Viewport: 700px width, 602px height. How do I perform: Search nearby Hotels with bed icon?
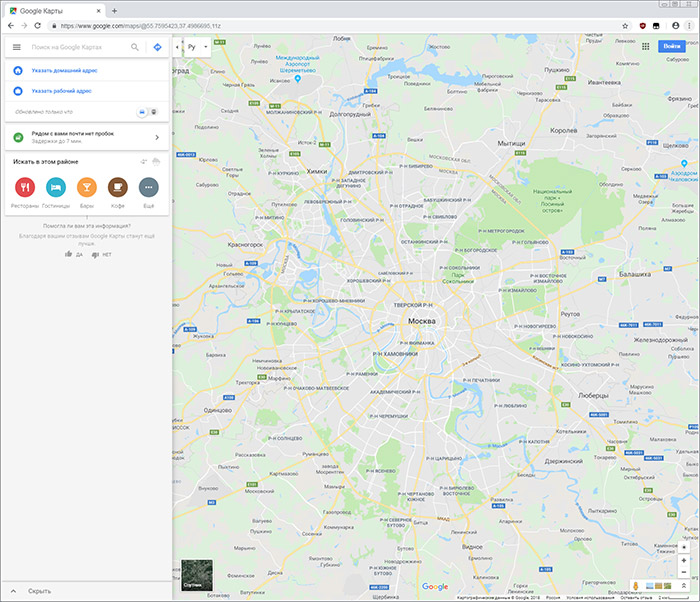pos(56,187)
